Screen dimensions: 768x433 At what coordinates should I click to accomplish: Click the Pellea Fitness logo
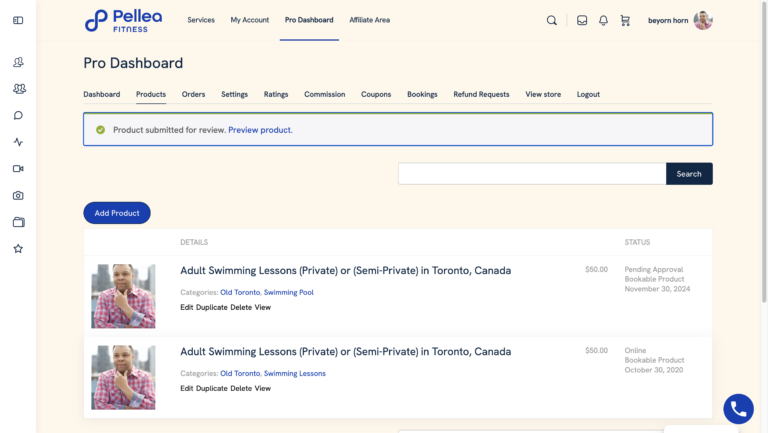pos(123,21)
